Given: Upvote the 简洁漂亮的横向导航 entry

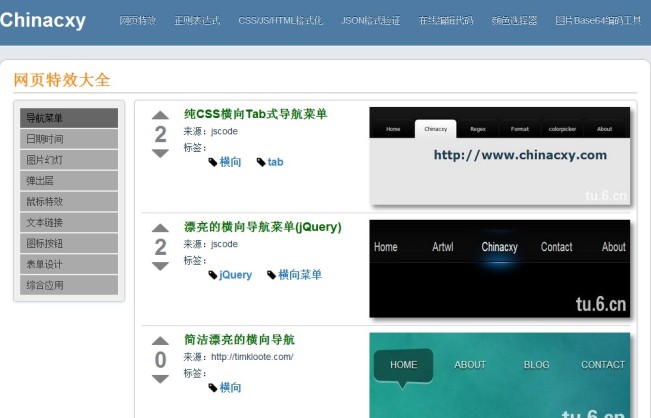Looking at the screenshot, I should click(160, 341).
